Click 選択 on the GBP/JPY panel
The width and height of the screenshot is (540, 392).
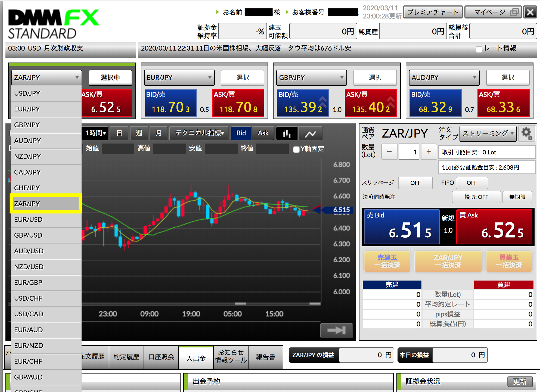click(x=375, y=77)
